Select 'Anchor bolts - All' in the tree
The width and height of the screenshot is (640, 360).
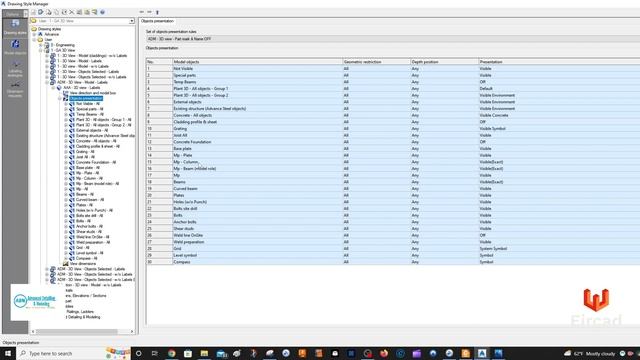(89, 226)
